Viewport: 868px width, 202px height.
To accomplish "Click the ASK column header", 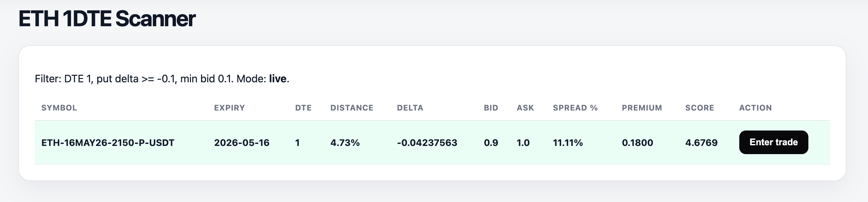I will click(x=525, y=108).
